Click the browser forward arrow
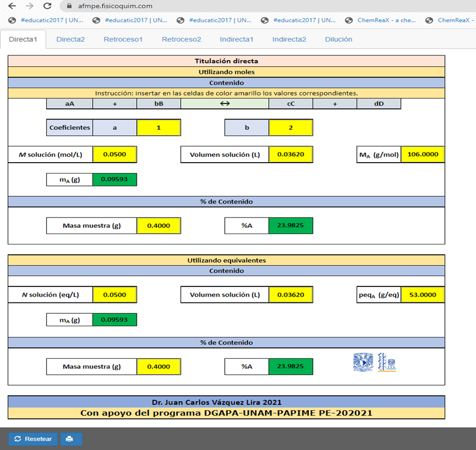Image resolution: width=476 pixels, height=450 pixels. coord(30,6)
